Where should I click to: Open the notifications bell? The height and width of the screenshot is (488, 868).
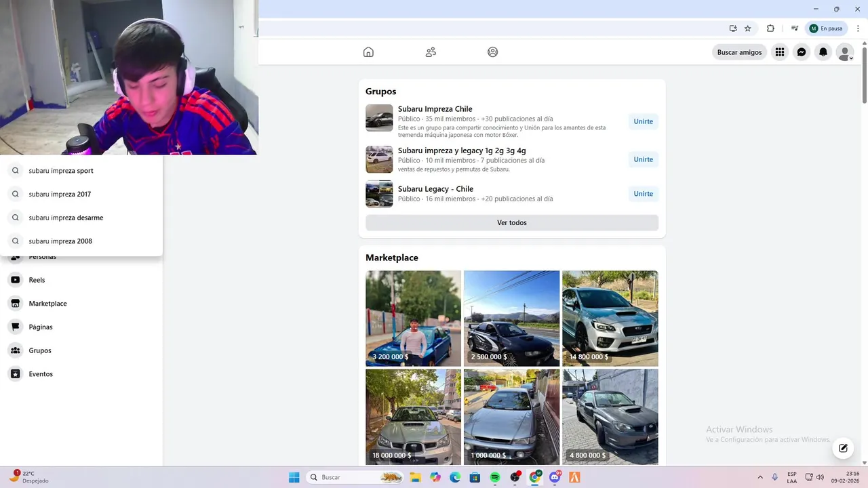click(x=823, y=52)
